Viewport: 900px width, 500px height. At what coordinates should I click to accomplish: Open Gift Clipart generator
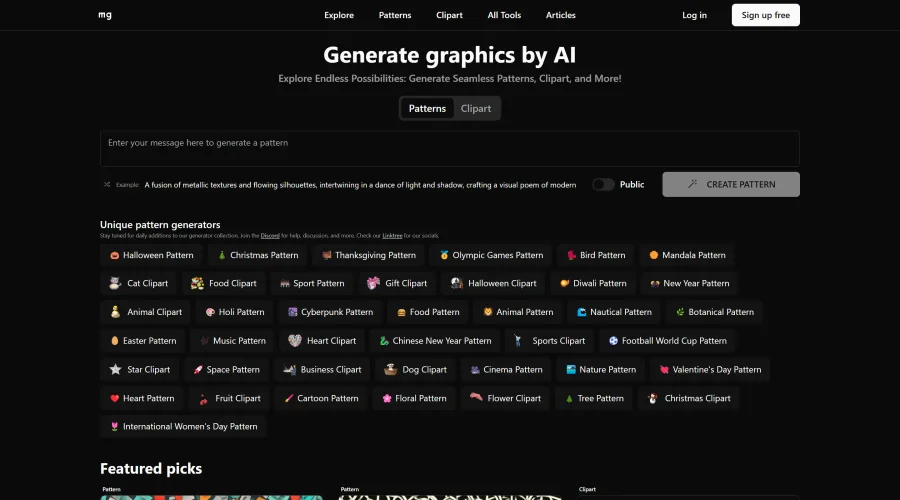pos(397,283)
